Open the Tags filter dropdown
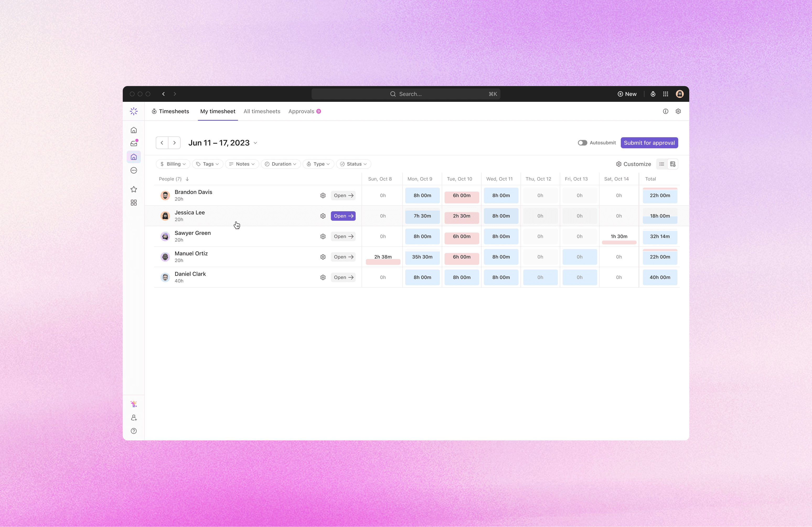The image size is (812, 527). pyautogui.click(x=207, y=164)
